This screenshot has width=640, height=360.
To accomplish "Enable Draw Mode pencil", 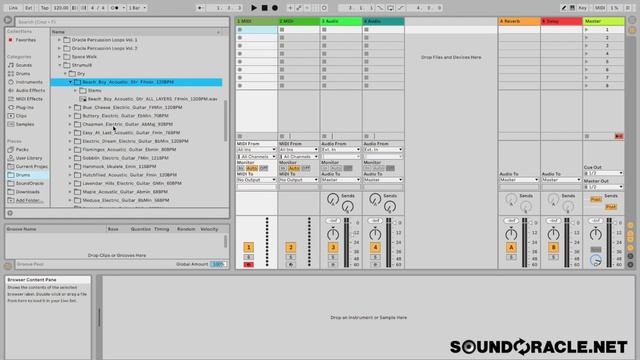I will point(564,8).
